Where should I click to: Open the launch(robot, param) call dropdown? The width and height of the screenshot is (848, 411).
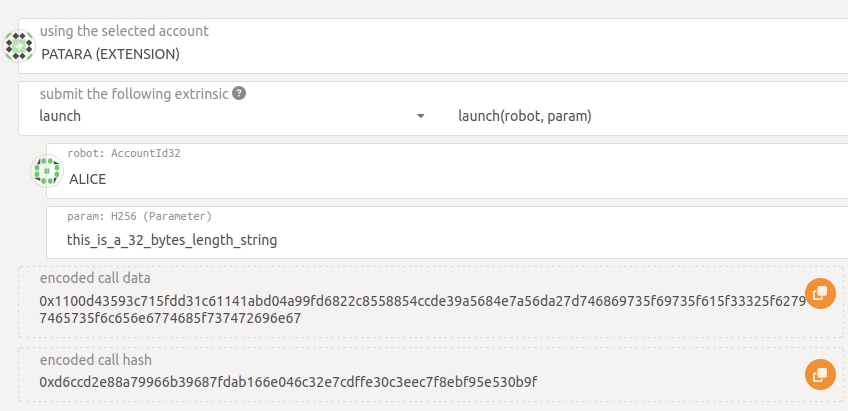tap(640, 116)
